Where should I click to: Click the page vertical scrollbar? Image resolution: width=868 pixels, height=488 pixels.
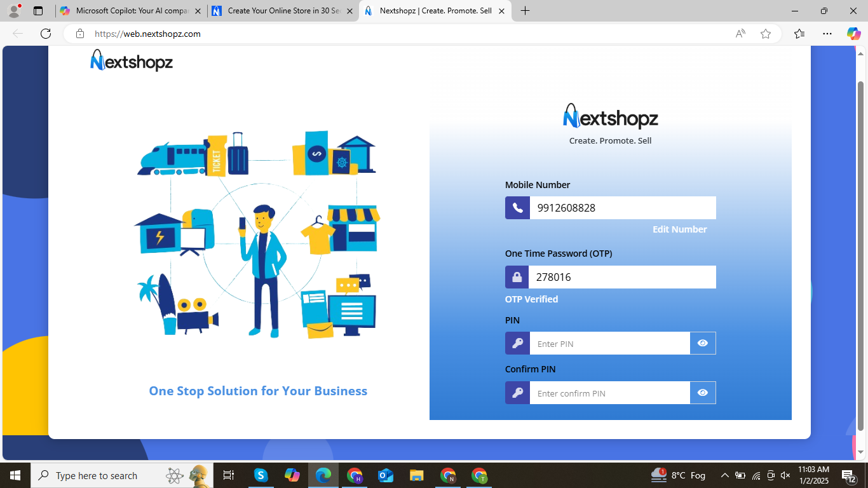tap(861, 255)
